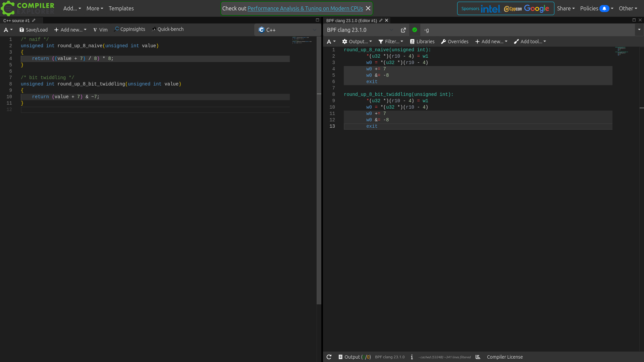Open the Templates menu item
Image resolution: width=644 pixels, height=362 pixels.
pyautogui.click(x=121, y=8)
